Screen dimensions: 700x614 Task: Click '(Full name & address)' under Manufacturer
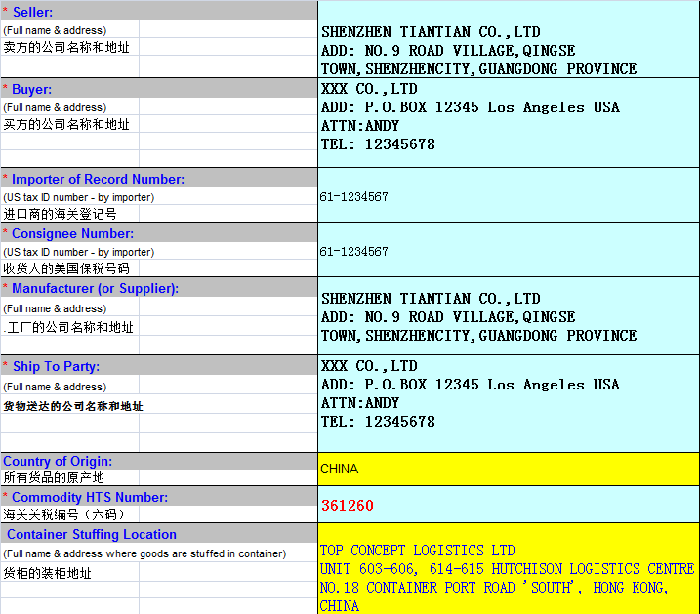point(55,308)
